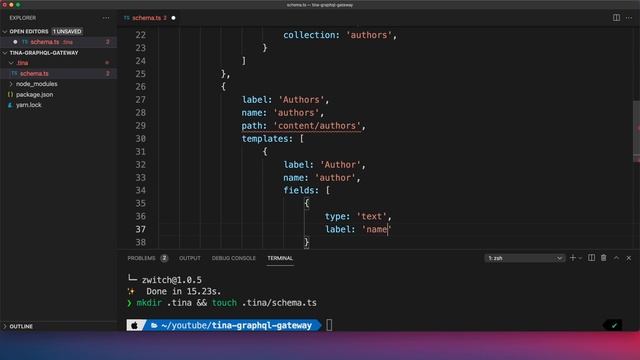Open editor more actions ellipsis
Image resolution: width=640 pixels, height=360 pixels.
pos(629,18)
